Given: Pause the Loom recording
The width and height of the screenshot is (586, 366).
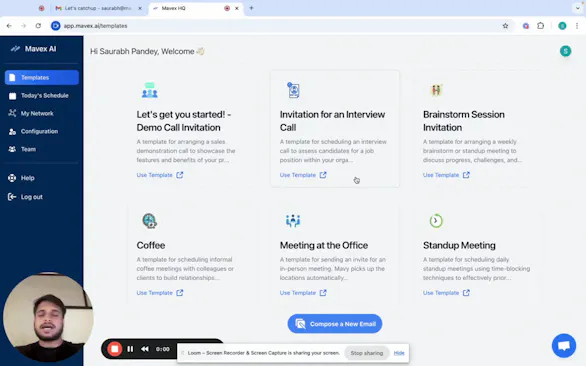Looking at the screenshot, I should [130, 349].
